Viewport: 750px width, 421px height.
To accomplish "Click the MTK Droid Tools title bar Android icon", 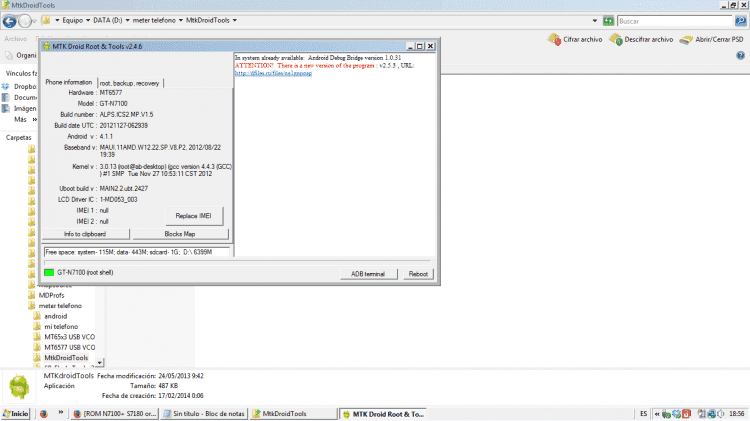I will tap(46, 46).
